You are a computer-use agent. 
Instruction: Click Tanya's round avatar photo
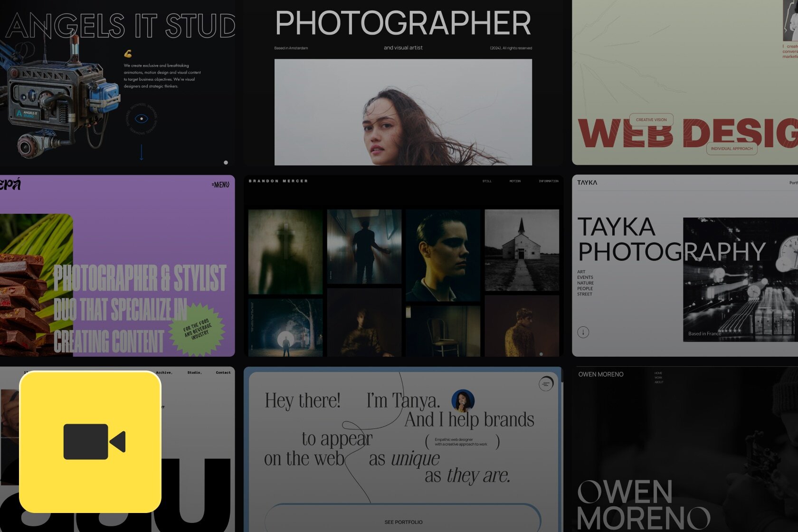[463, 400]
